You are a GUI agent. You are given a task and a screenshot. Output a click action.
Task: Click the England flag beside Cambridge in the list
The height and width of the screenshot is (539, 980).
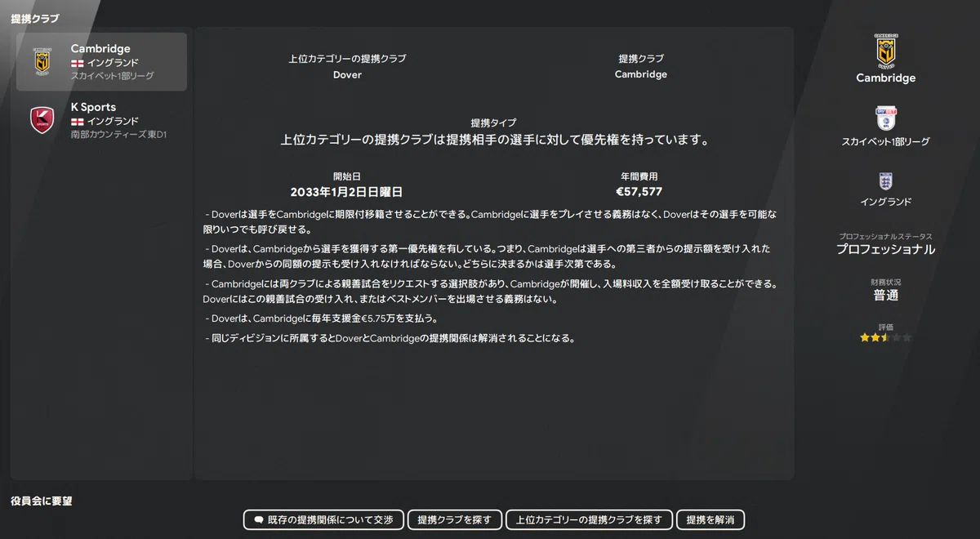tap(78, 63)
